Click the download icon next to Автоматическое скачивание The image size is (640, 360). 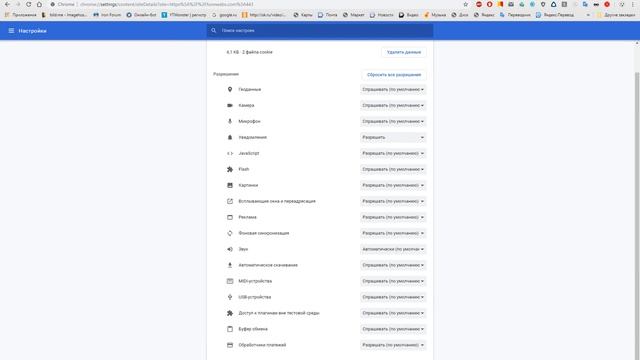(230, 265)
